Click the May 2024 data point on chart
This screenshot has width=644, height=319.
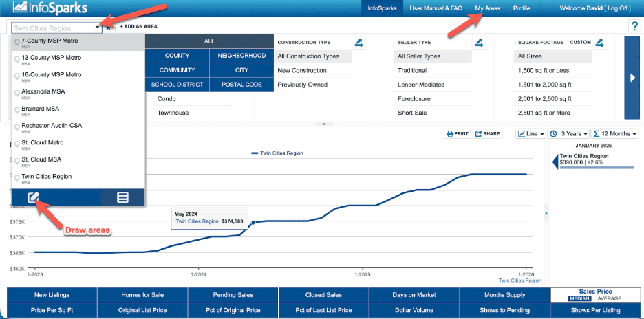pyautogui.click(x=253, y=222)
